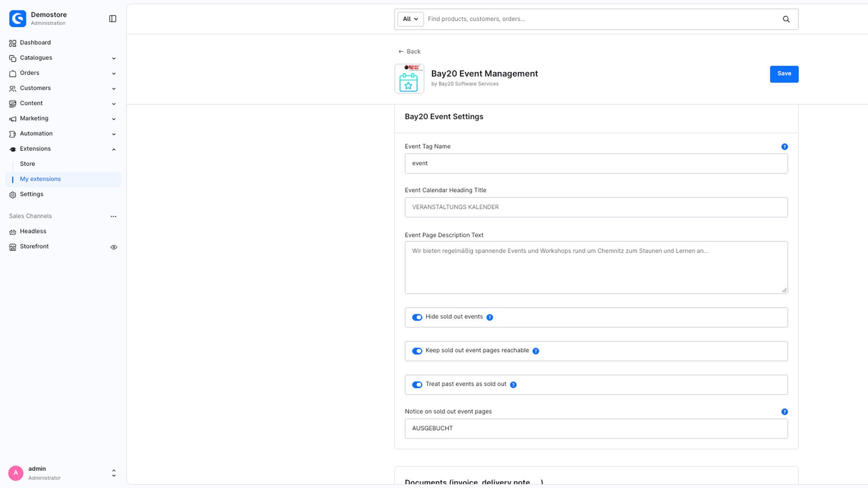
Task: Click the search magnifier icon
Action: 786,19
